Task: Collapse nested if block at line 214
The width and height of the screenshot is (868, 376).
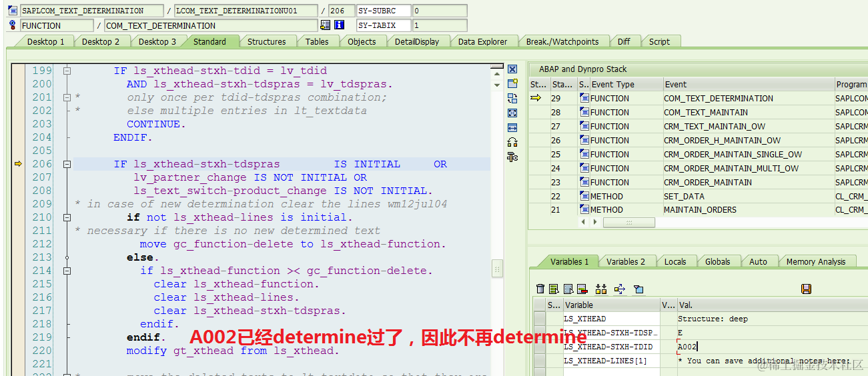Action: (x=67, y=271)
